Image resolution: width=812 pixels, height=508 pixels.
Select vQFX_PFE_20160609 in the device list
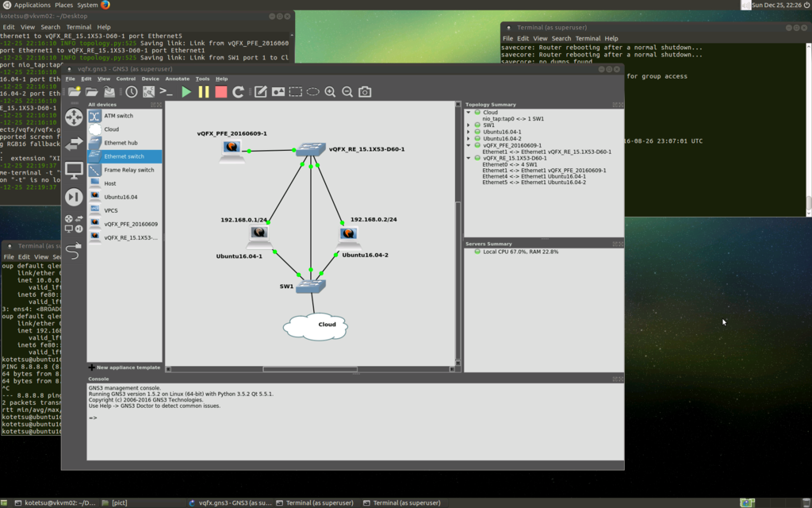click(124, 224)
